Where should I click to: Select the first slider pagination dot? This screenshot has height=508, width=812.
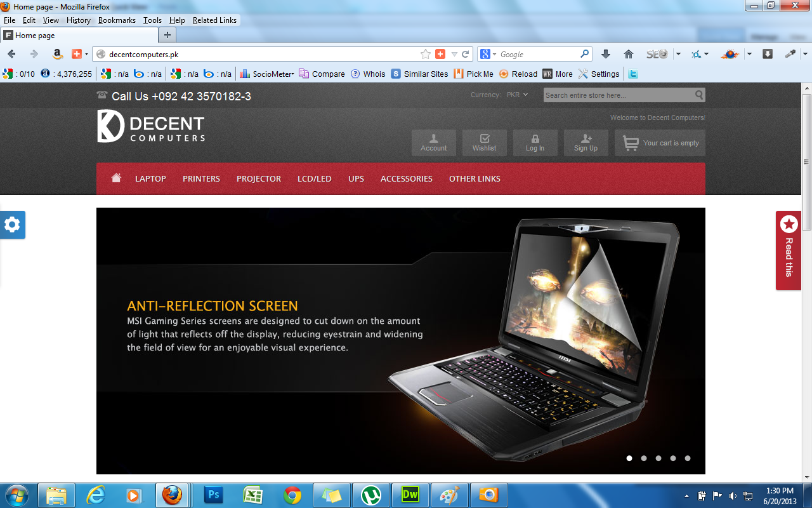pos(629,458)
